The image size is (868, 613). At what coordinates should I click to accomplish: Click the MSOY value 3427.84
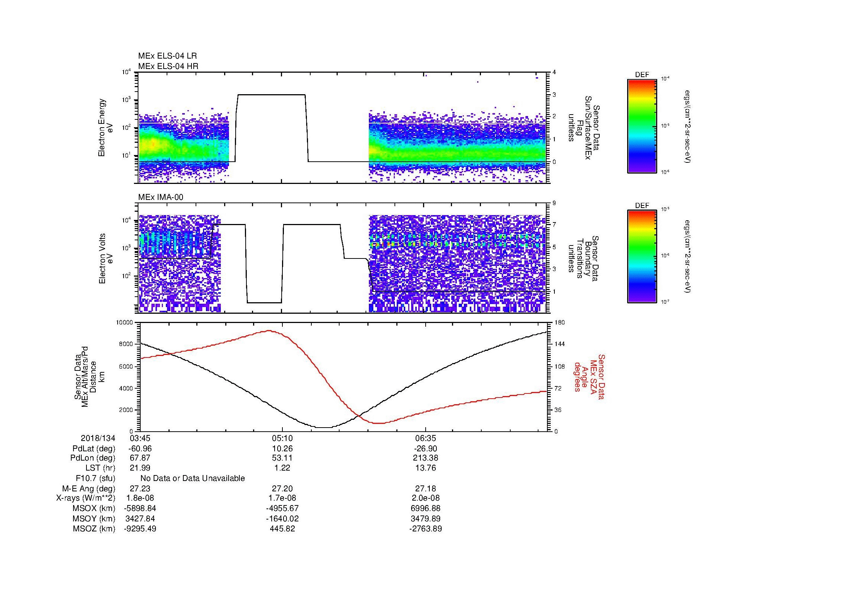(x=140, y=519)
